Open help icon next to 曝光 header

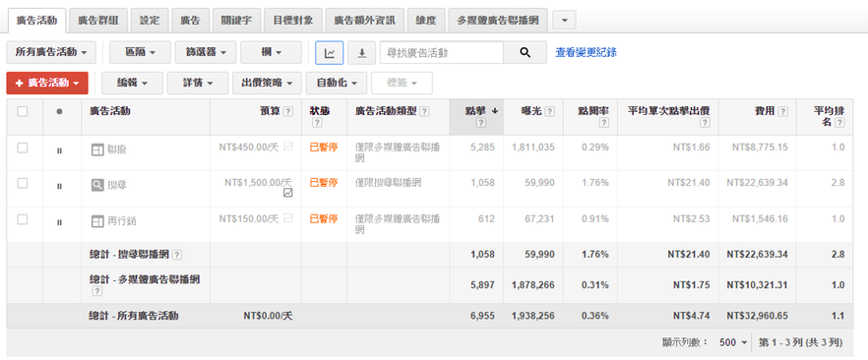[x=549, y=112]
